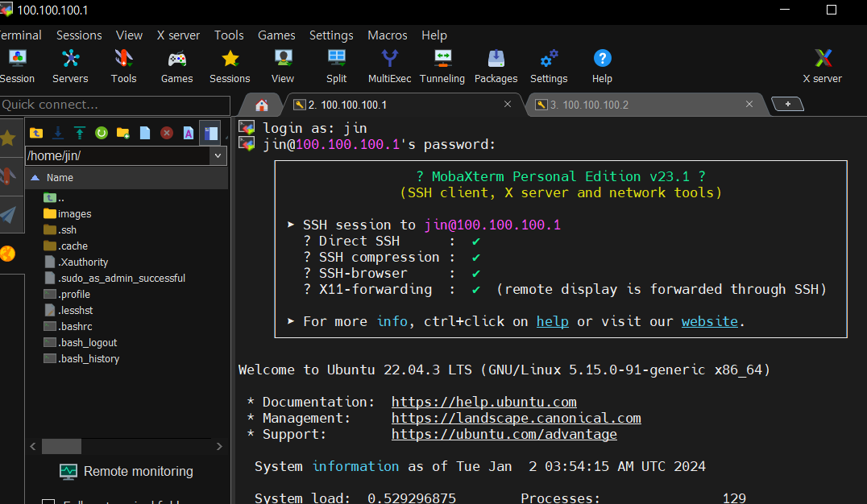Screen dimensions: 867x504
Task: Select the .lesshst file
Action: tap(68, 310)
